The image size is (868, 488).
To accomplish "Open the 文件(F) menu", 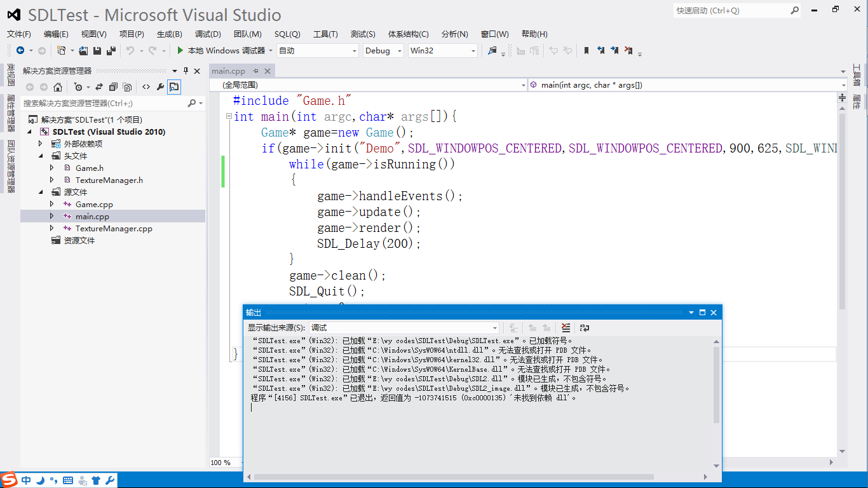I will pos(19,34).
